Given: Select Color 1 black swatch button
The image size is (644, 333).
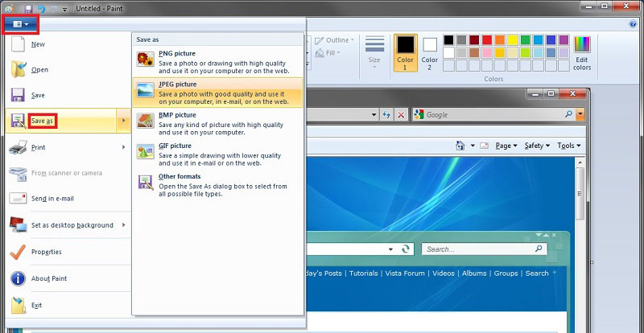Looking at the screenshot, I should pyautogui.click(x=406, y=52).
